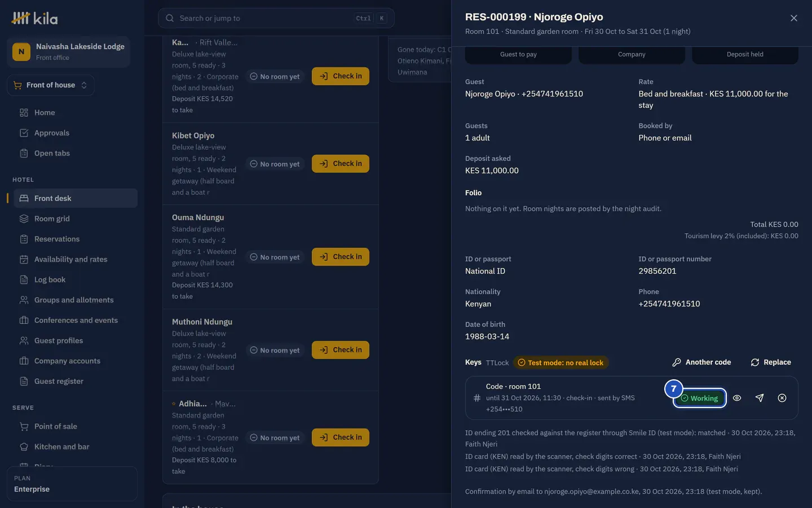Check in Muthoni Ndungu
Viewport: 812px width, 508px height.
[341, 350]
